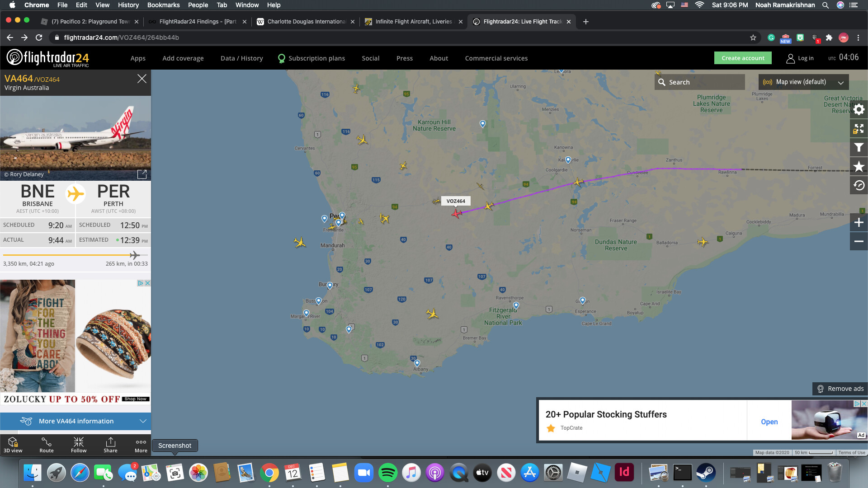The height and width of the screenshot is (488, 868).
Task: Toggle Follow aircraft mode
Action: pos(79,445)
